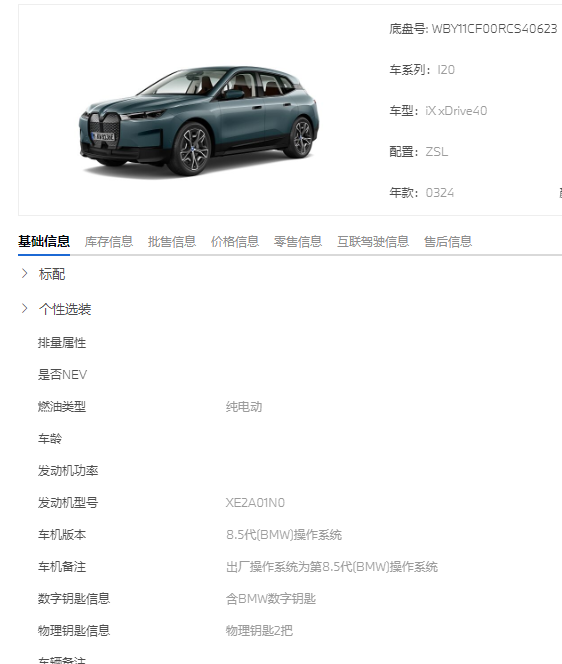Click the 物理钥匙2把 value
This screenshot has height=664, width=562.
click(259, 631)
